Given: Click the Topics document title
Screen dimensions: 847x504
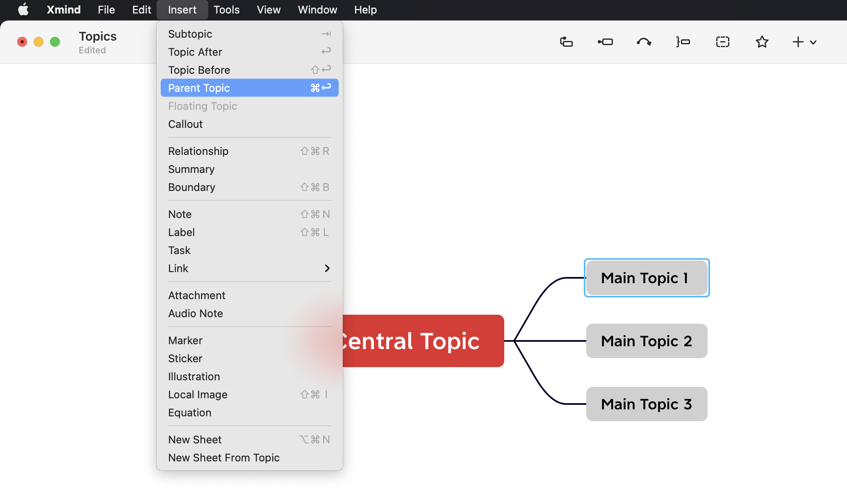Looking at the screenshot, I should click(x=98, y=36).
